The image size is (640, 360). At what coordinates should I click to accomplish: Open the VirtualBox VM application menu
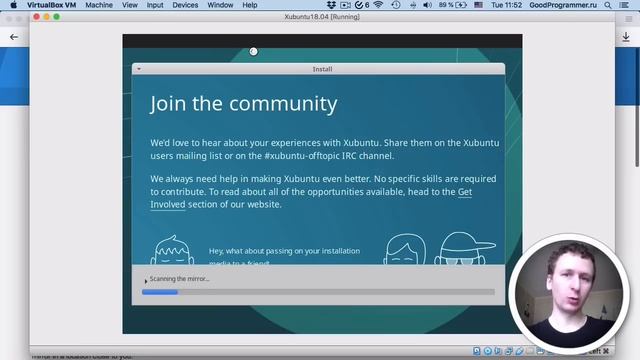click(x=51, y=5)
